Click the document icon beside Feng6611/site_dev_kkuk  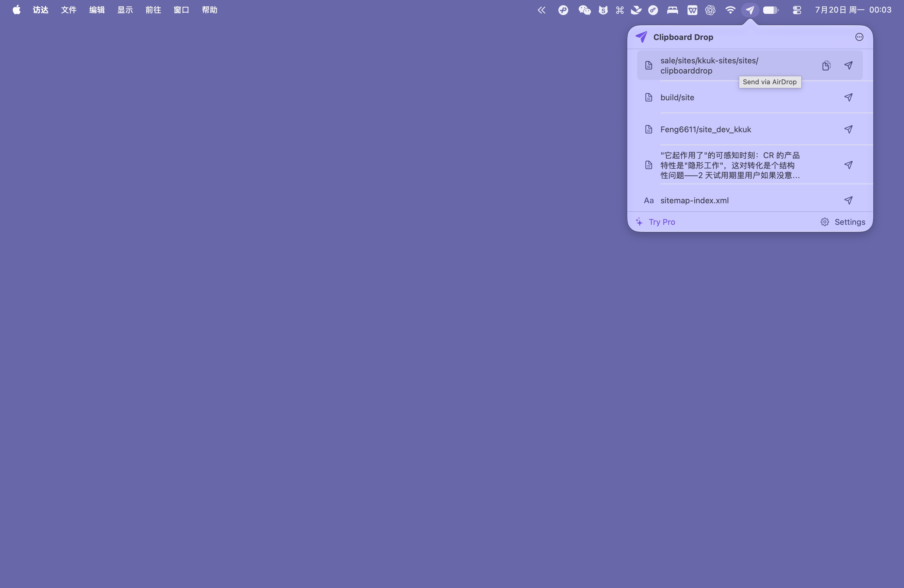point(649,129)
